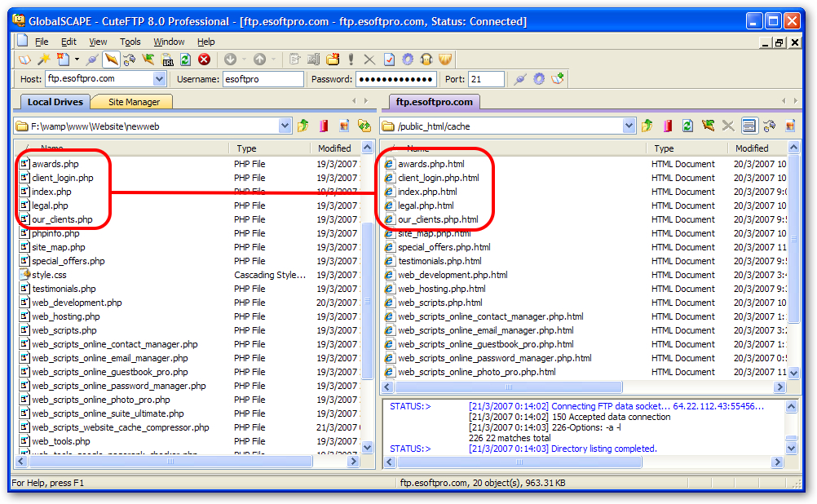Click the red Stop transfer icon
Viewport: 817px width, 504px height.
click(204, 60)
